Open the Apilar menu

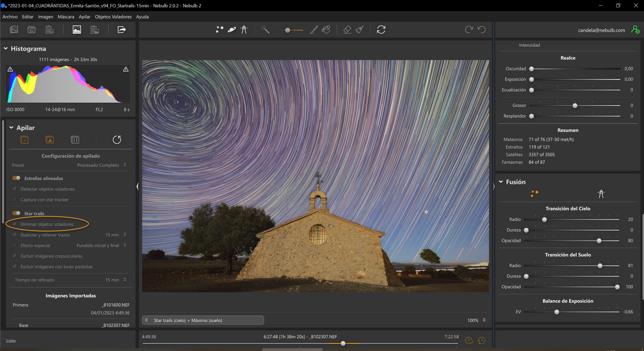(x=85, y=16)
